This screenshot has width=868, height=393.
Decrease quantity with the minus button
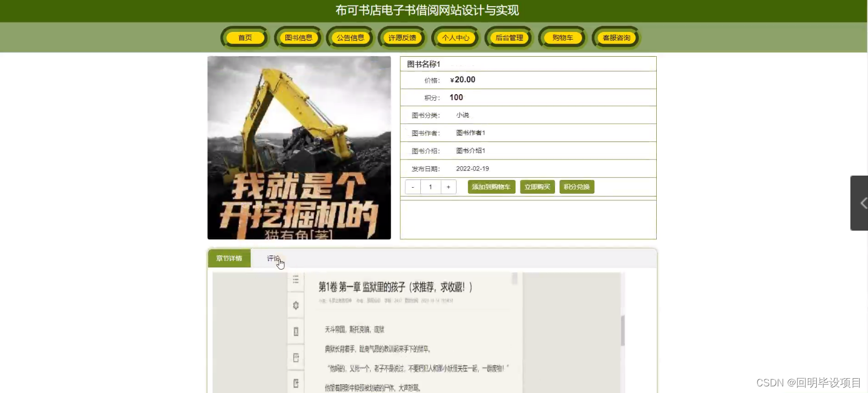tap(413, 187)
